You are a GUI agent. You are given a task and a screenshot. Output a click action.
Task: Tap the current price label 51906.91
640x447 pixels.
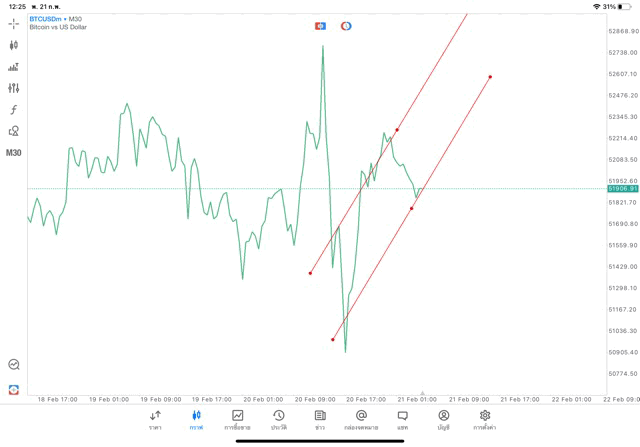pos(622,188)
